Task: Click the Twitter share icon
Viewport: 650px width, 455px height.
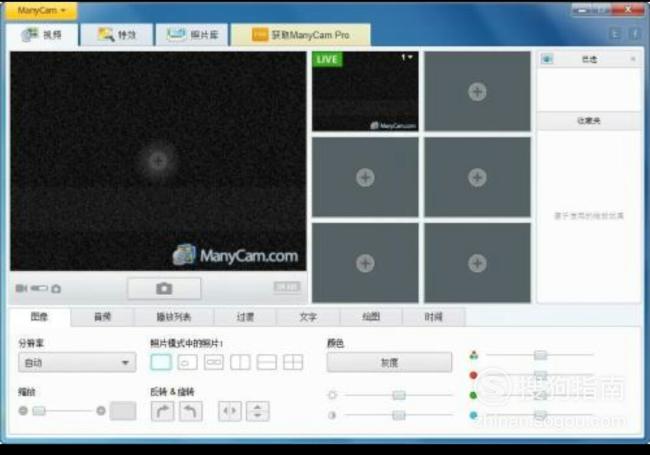Action: tap(616, 34)
